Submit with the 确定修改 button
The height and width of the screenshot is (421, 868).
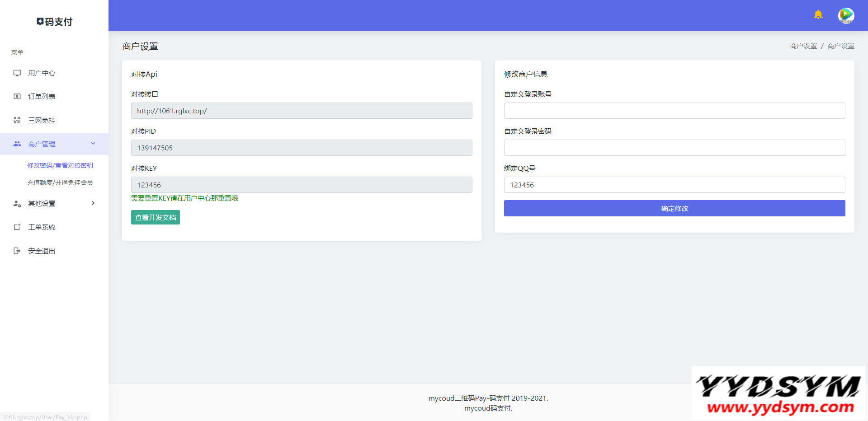point(674,208)
